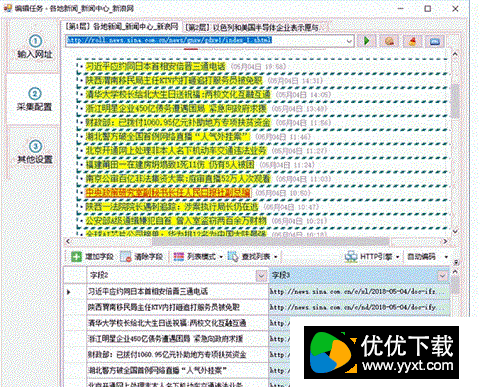Click the horizontal scrollbar of preview pane

click(256, 241)
